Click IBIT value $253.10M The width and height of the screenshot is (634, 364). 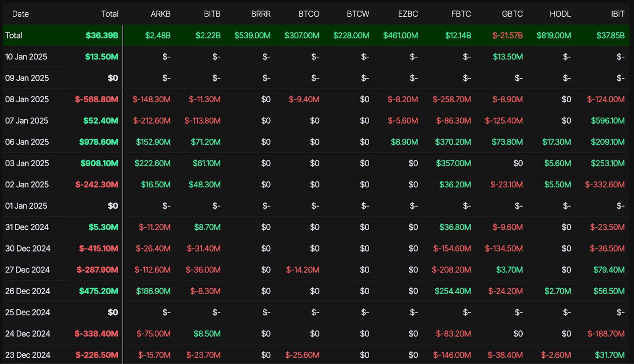click(x=607, y=163)
